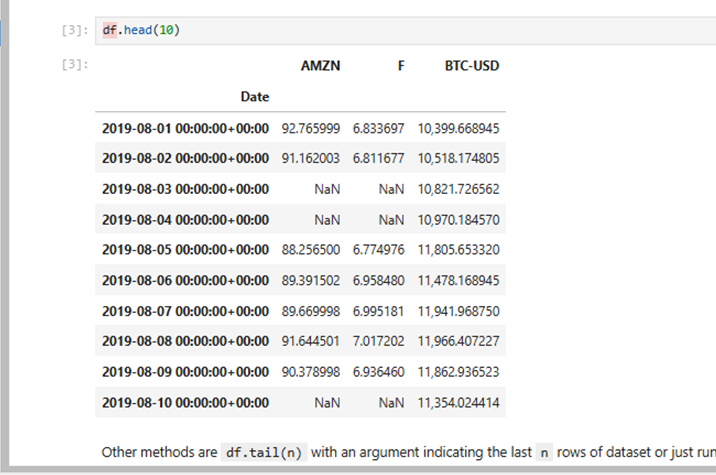The height and width of the screenshot is (475, 716).
Task: Click AMZN value 89.669998
Action: tap(311, 311)
